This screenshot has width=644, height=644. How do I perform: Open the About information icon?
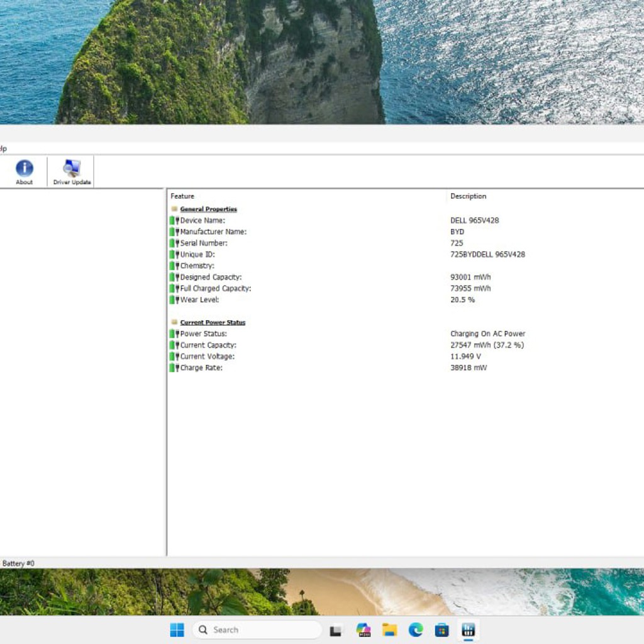click(25, 172)
